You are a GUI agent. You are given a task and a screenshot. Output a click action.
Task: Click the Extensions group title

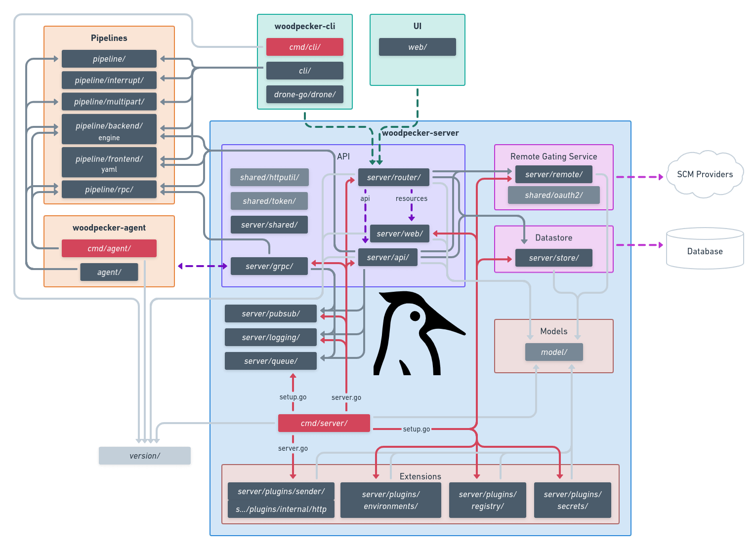pos(420,476)
